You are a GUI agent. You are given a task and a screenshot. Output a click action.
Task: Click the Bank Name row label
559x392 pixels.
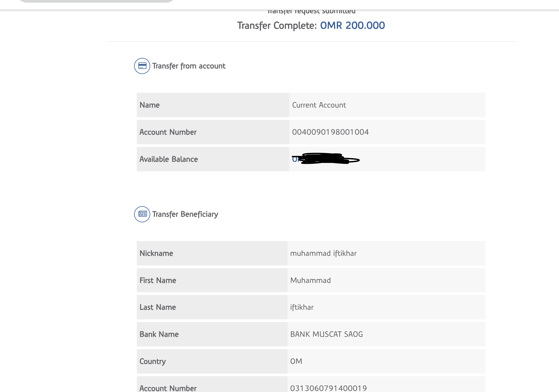159,334
